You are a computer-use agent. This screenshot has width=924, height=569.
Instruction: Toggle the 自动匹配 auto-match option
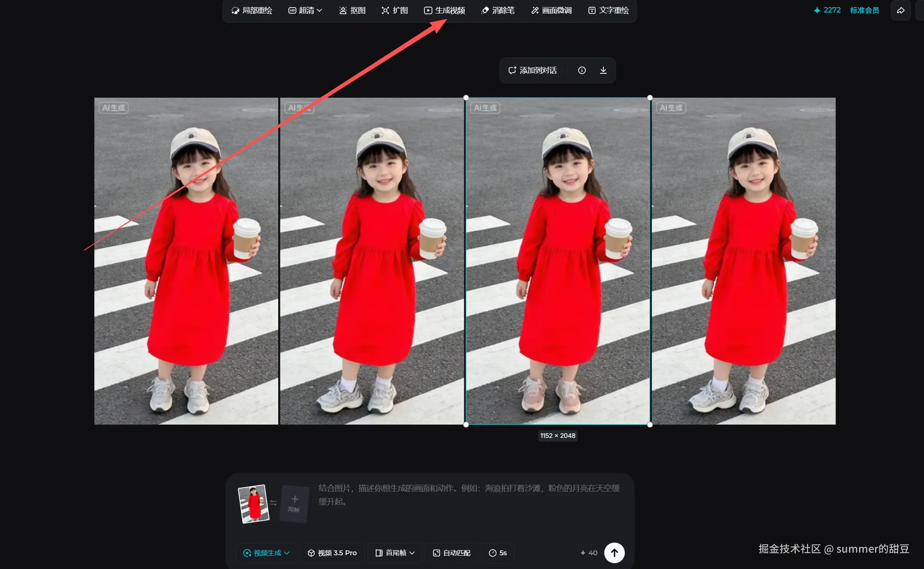(x=452, y=553)
